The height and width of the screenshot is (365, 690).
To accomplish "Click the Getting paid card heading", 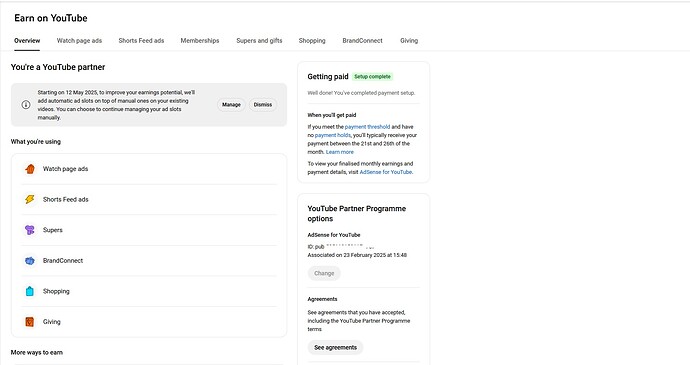I will 328,77.
